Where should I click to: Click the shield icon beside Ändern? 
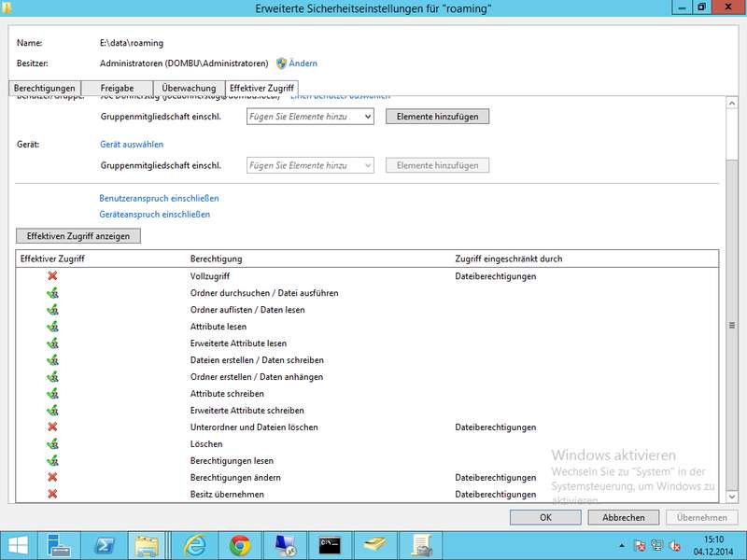click(x=282, y=63)
